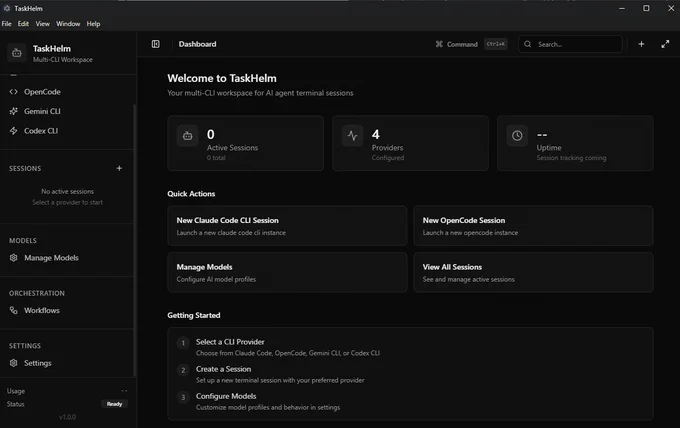Click the v1.0.0 version label
Screen dimensions: 680x428
67,417
